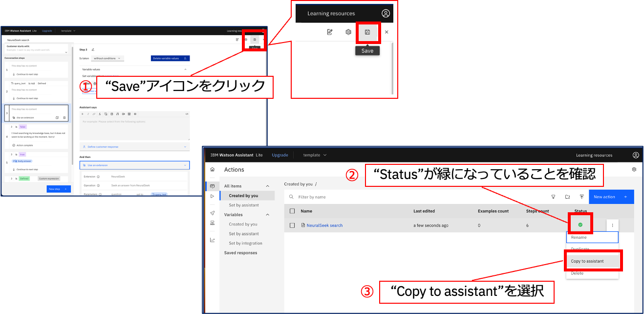Open Preview play icon in left sidebar

[x=212, y=196]
